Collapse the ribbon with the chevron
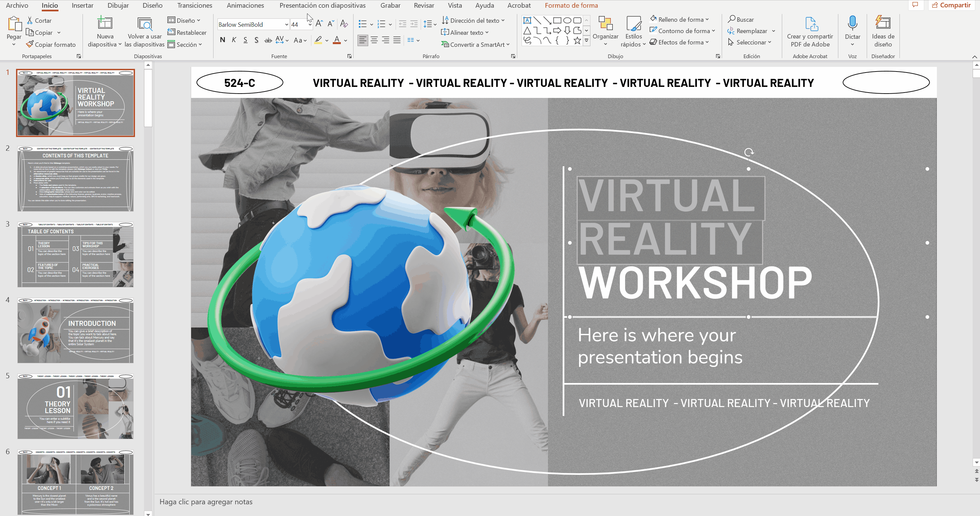Viewport: 980px width, 516px height. [974, 56]
